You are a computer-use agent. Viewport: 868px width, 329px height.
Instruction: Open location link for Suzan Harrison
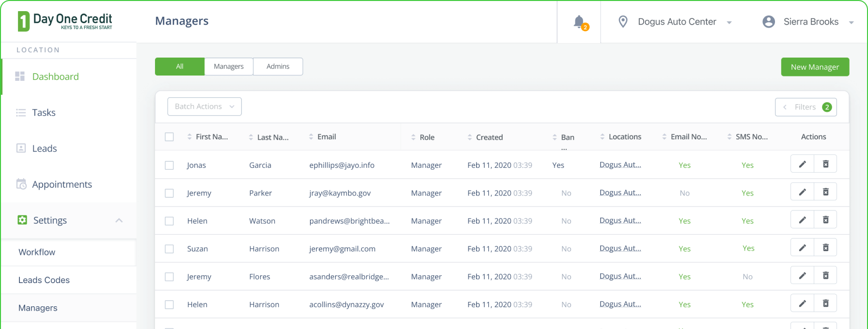pos(620,248)
